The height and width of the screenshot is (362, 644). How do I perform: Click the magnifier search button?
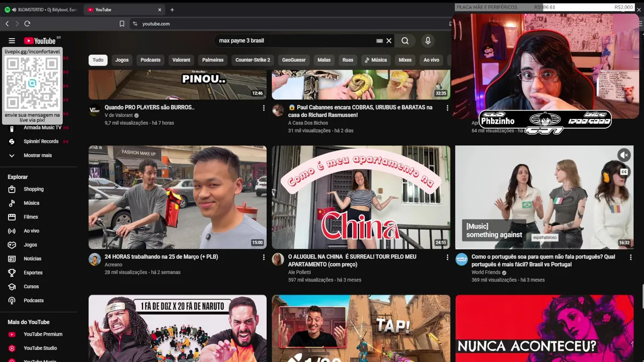point(405,41)
